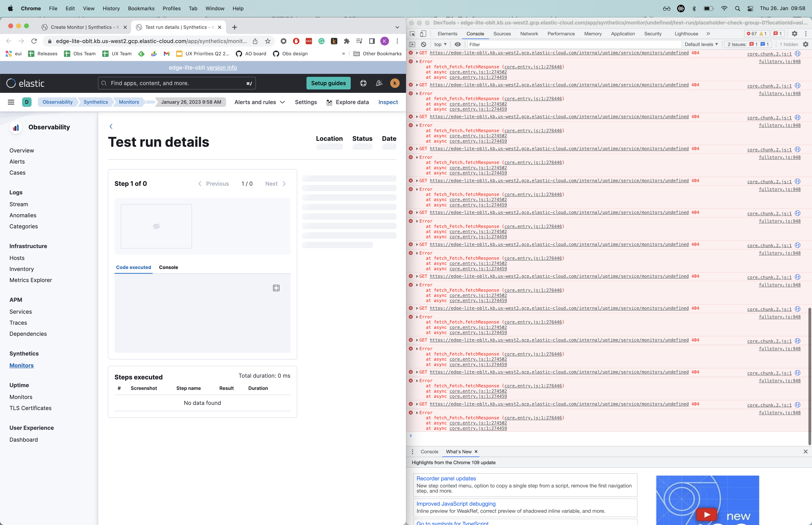Bookmark page with the star icon

268,41
